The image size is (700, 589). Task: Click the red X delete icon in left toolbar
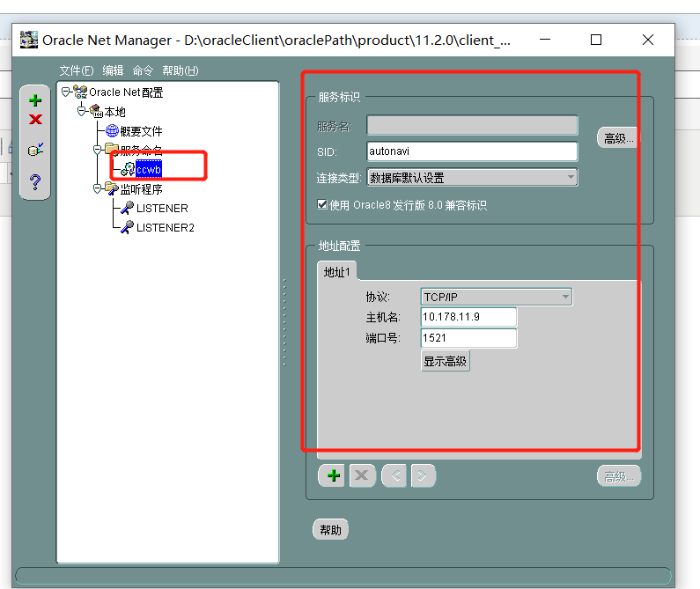tap(35, 119)
